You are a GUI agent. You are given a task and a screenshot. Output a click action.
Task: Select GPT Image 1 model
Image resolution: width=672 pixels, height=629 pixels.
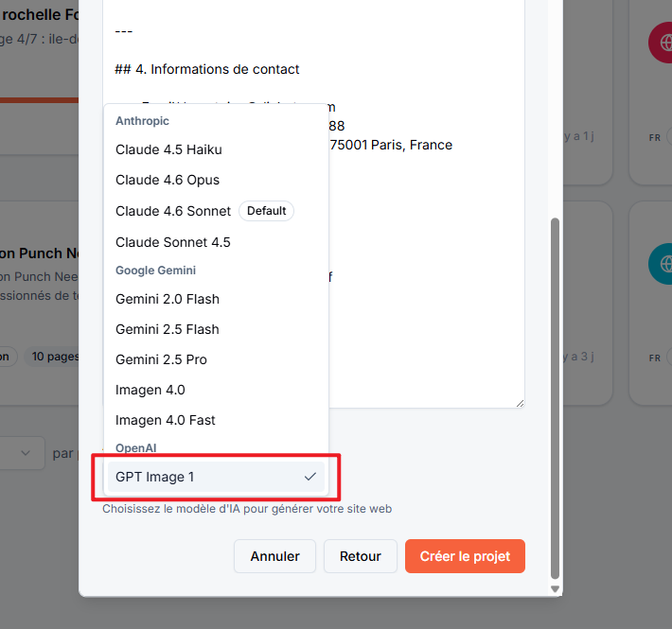pyautogui.click(x=216, y=477)
